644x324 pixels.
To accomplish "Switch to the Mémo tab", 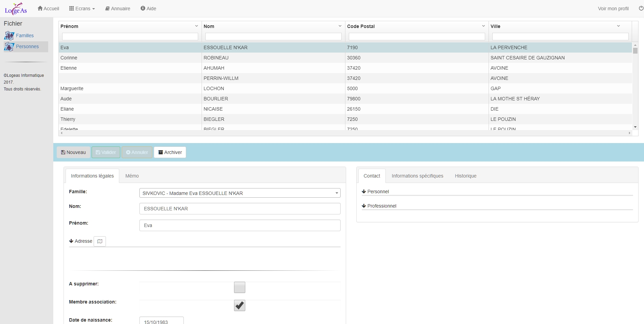I will 132,176.
